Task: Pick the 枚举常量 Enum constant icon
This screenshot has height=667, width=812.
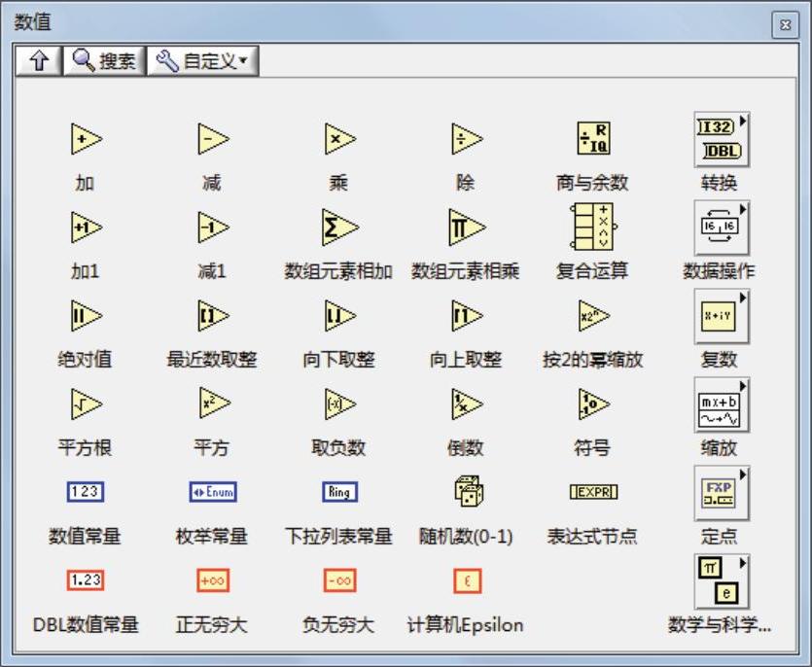Action: [x=213, y=492]
